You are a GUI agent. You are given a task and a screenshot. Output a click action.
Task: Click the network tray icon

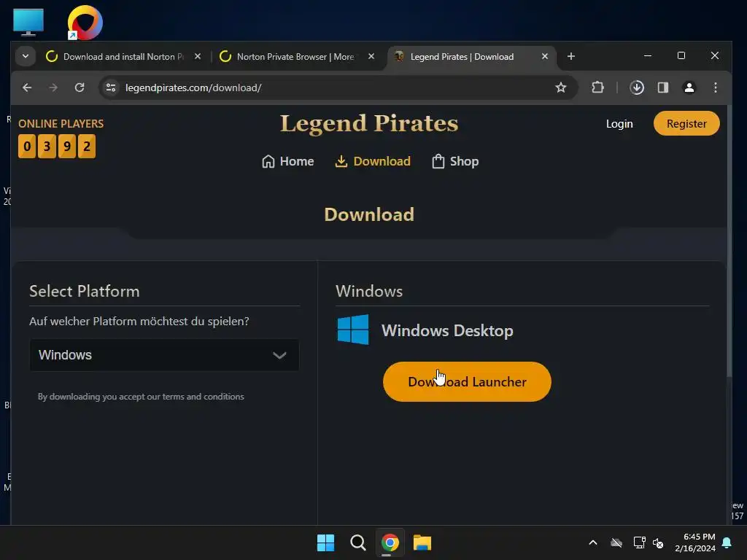[x=639, y=542]
